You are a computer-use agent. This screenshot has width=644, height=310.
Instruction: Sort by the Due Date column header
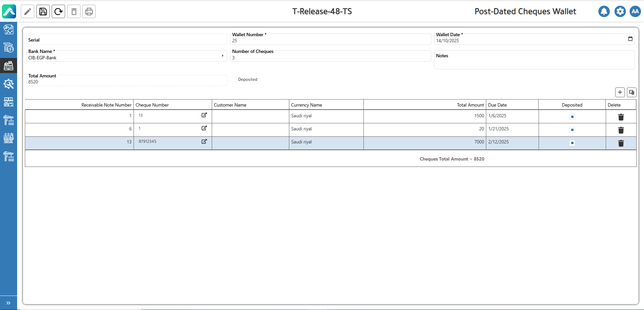point(497,105)
